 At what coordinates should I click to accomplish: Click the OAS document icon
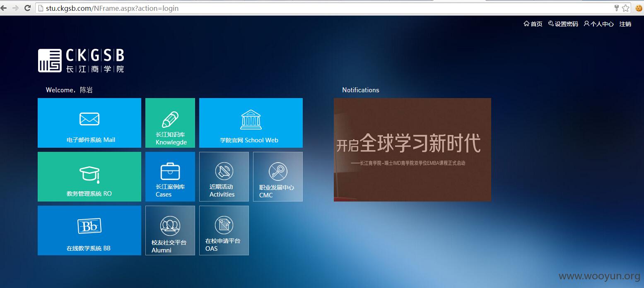click(x=224, y=225)
